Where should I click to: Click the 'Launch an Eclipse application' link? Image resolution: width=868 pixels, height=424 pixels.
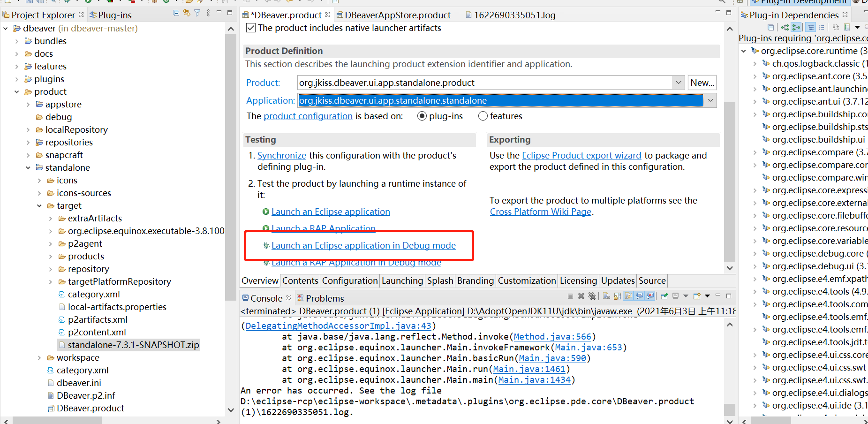click(x=330, y=212)
